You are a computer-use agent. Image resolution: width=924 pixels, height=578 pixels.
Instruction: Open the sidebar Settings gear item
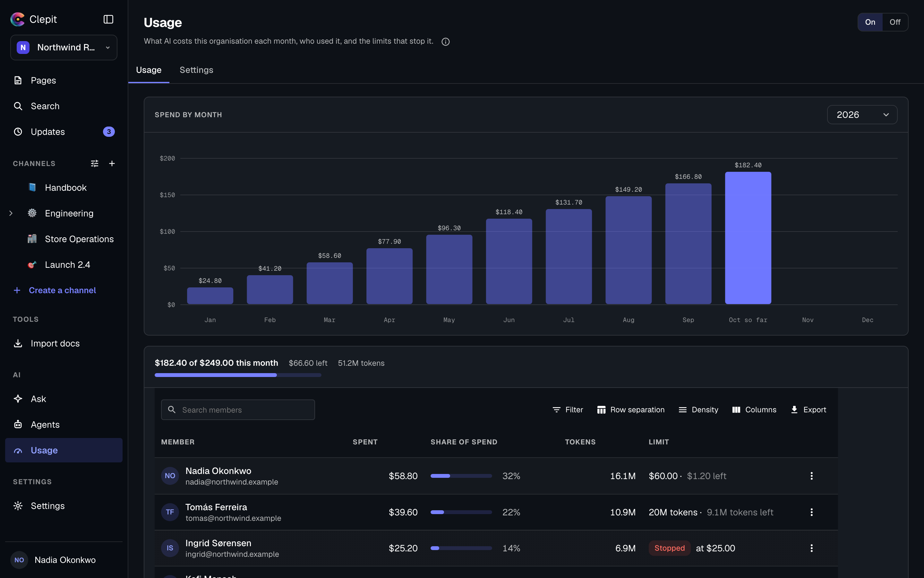coord(64,506)
